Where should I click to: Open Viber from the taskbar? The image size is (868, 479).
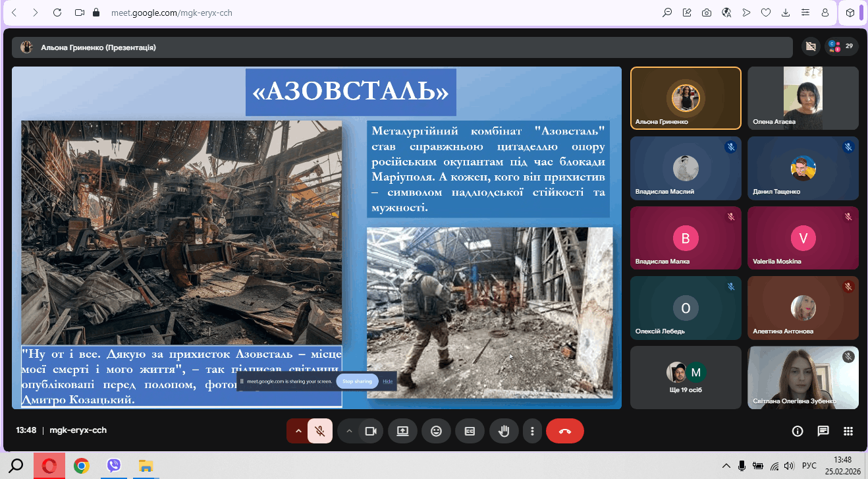[x=113, y=466]
